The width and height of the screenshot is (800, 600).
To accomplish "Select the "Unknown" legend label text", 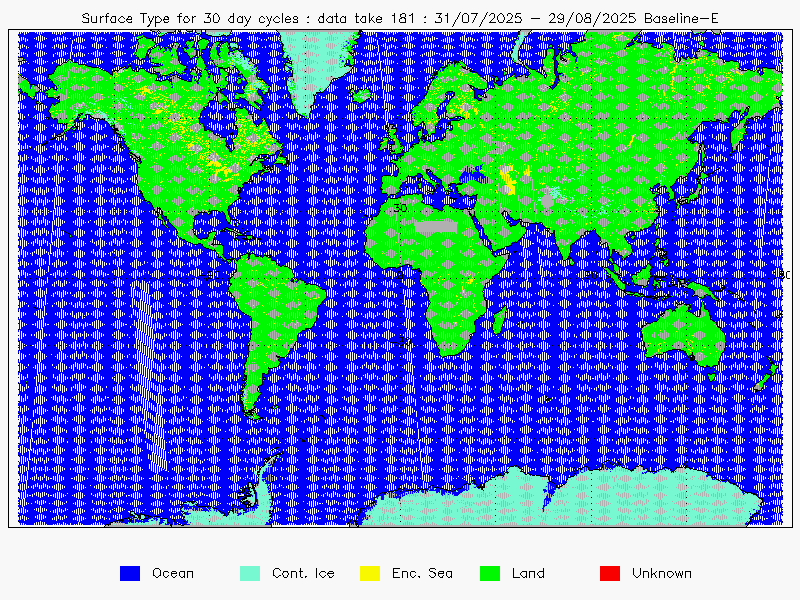I will pos(661,573).
